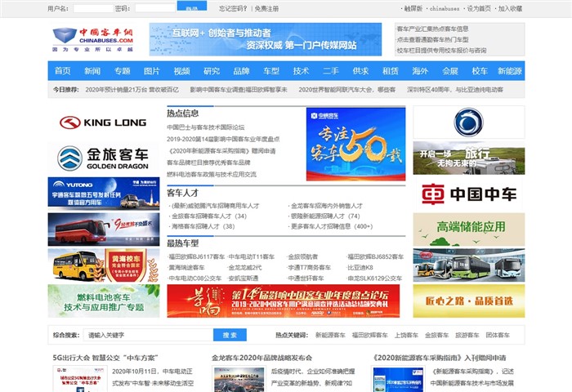Image resolution: width=572 pixels, height=392 pixels.
Task: Select hot keyword 团体客车
Action: click(498, 335)
